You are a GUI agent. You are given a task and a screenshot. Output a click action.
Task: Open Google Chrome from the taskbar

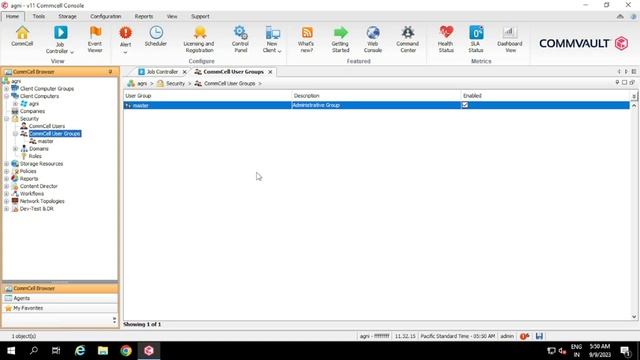(x=126, y=351)
